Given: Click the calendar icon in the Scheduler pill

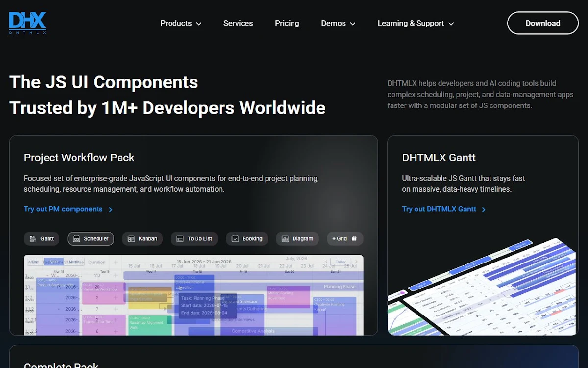Looking at the screenshot, I should (76, 239).
